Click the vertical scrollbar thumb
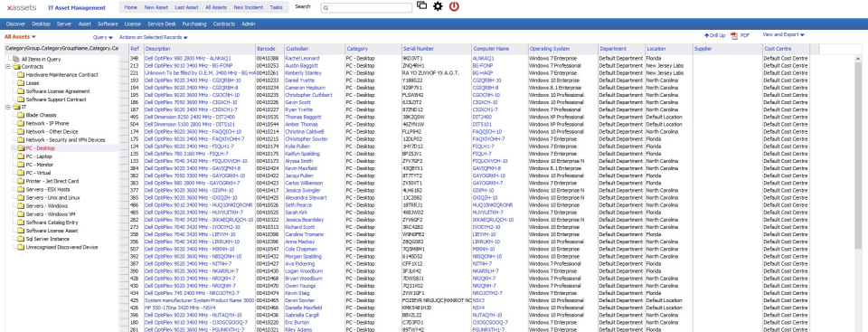Screen dimensions: 868x332 pyautogui.click(x=858, y=156)
